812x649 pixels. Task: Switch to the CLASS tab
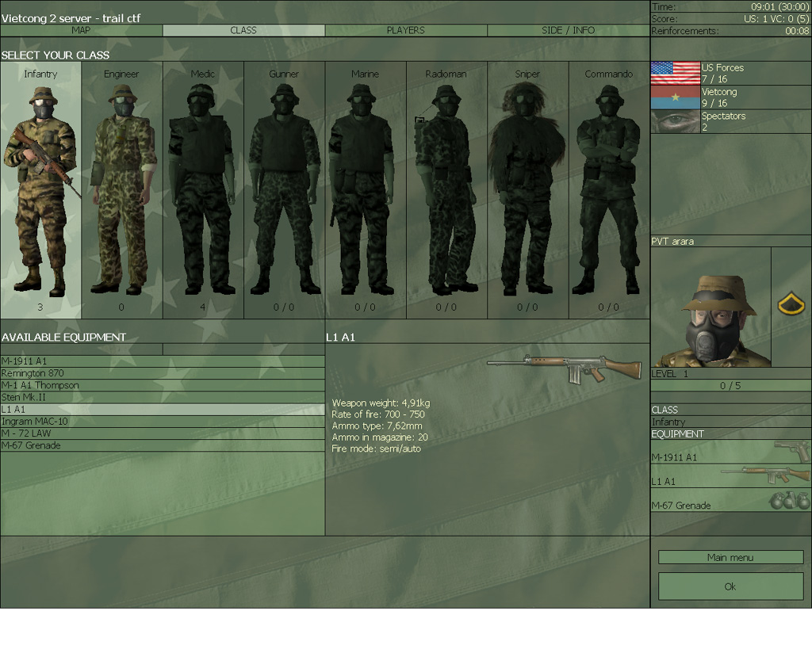point(243,31)
